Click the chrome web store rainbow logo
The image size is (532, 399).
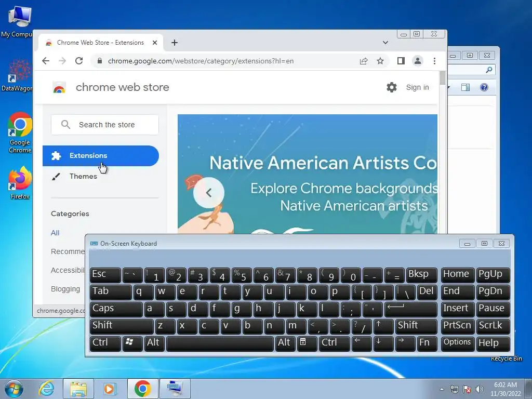tap(59, 87)
